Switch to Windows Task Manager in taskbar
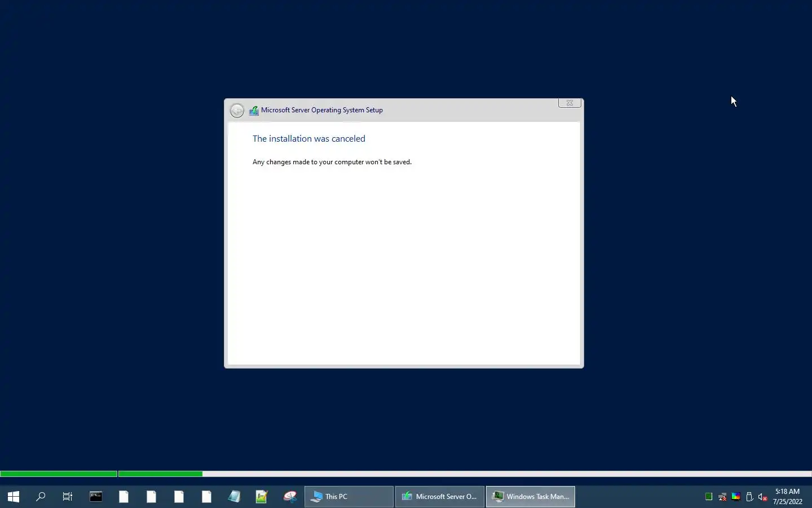The width and height of the screenshot is (812, 508). [x=531, y=497]
